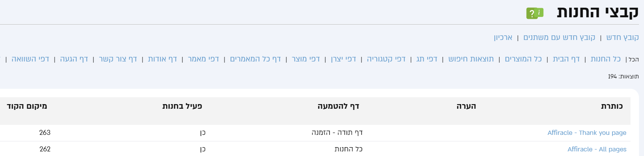Filter by דף הגעה
The image size is (644, 156).
74,59
